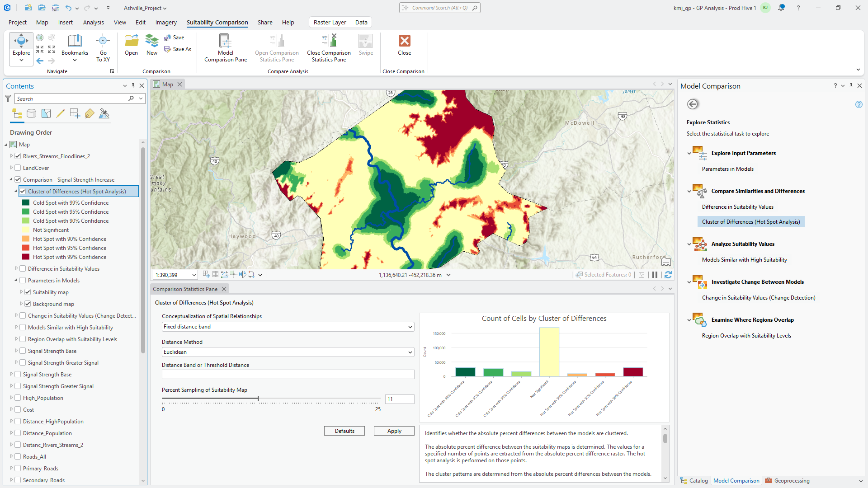Image resolution: width=868 pixels, height=488 pixels.
Task: Click the Defaults button
Action: pos(344,431)
